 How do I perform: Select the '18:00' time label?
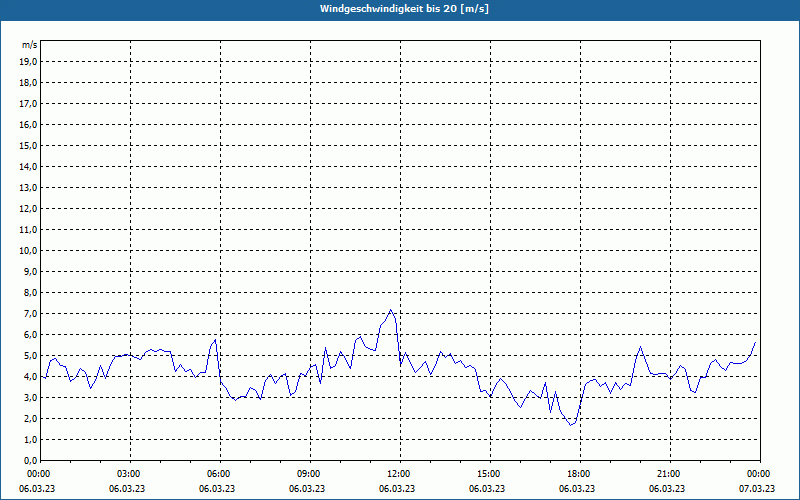click(578, 474)
